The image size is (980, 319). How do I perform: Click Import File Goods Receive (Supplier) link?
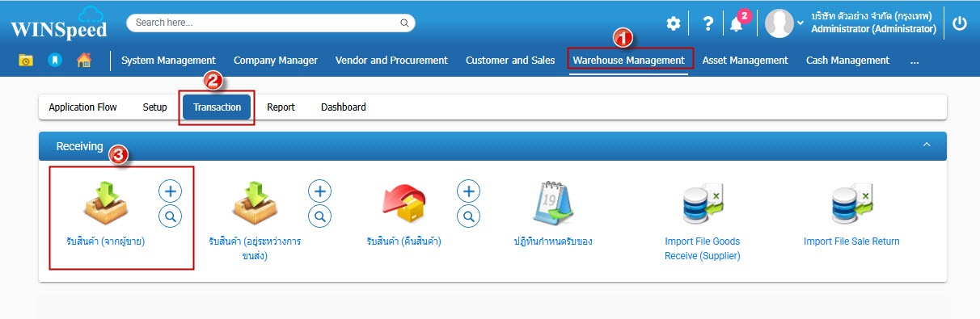click(x=703, y=249)
